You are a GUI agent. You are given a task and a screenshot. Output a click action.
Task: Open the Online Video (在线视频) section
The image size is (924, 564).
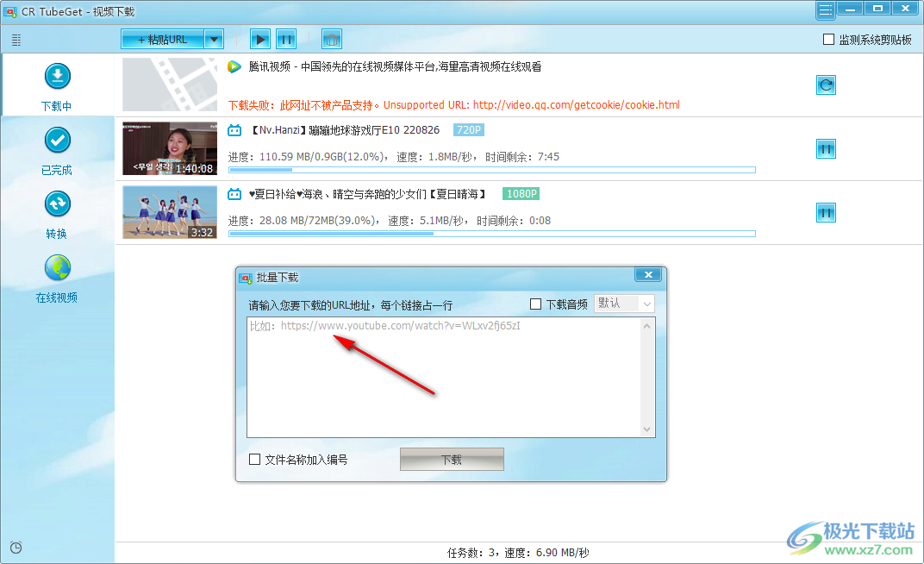(57, 279)
